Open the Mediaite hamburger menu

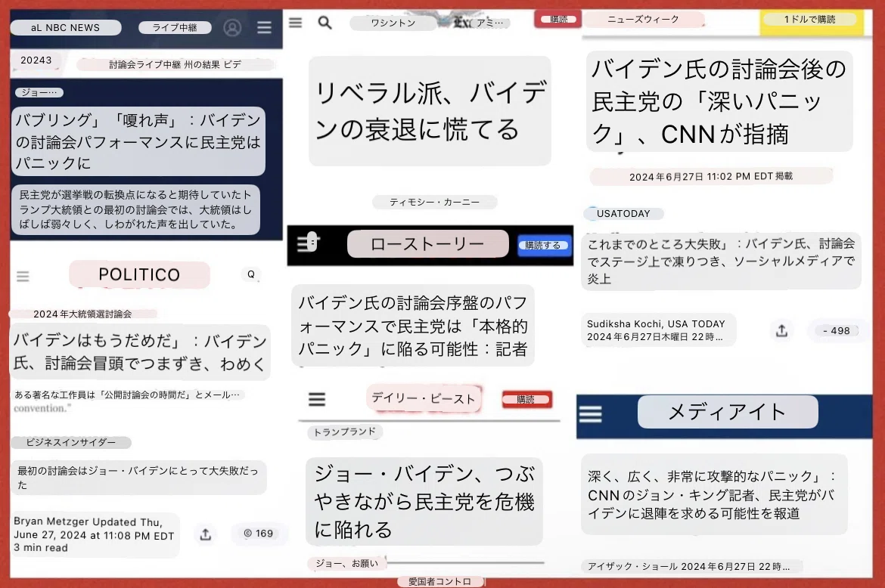[590, 414]
